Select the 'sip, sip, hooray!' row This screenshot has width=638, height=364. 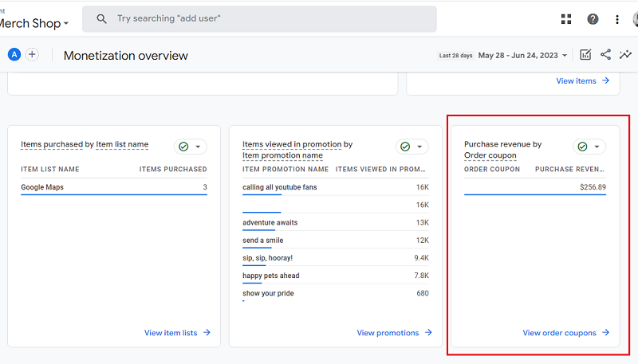tap(335, 258)
